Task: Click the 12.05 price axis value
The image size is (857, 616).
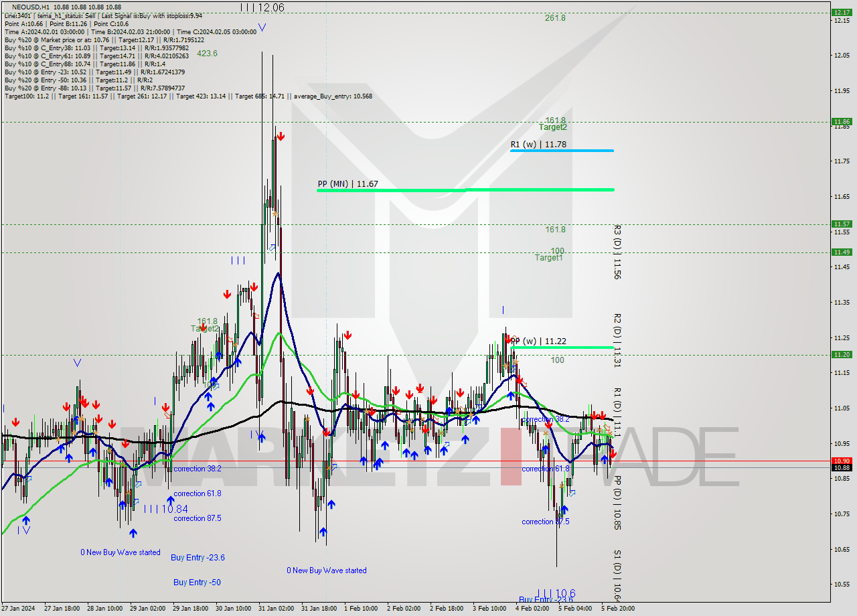Action: point(842,55)
